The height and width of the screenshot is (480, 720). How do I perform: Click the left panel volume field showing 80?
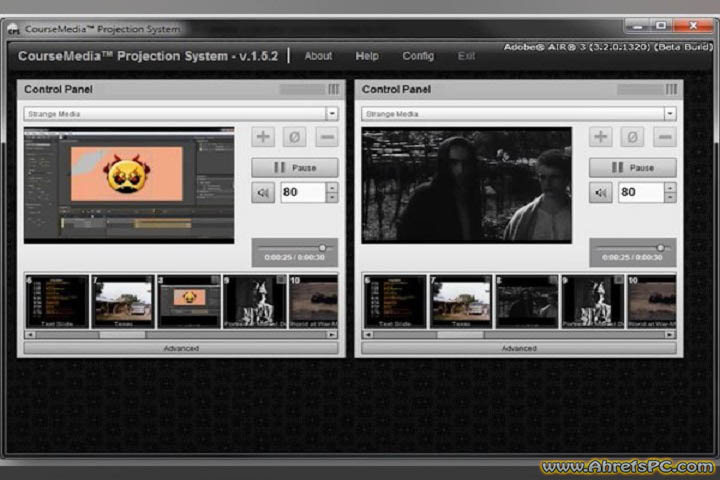304,192
